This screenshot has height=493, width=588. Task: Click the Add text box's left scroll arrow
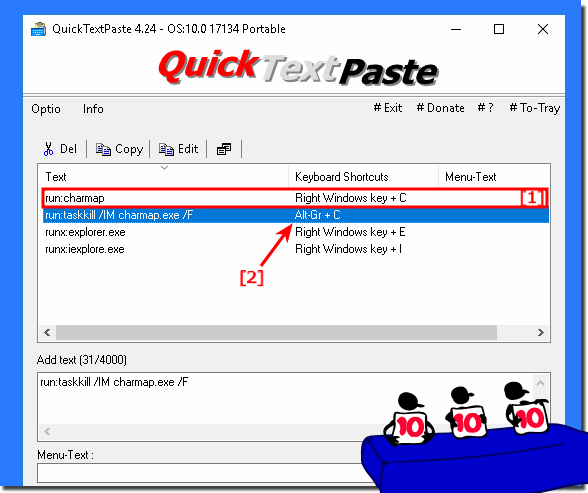point(47,432)
